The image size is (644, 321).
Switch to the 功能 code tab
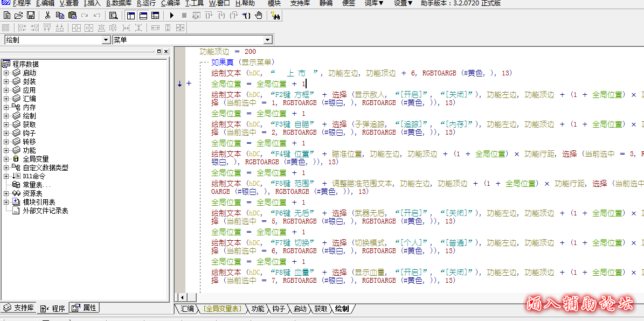(x=258, y=309)
